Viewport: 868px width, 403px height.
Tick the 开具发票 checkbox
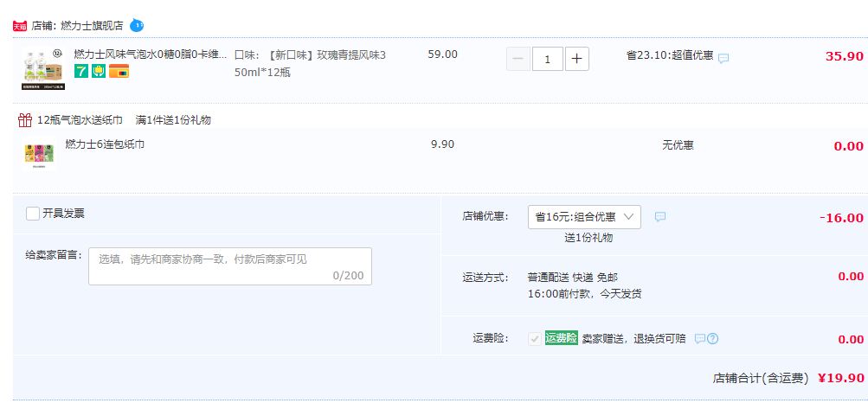point(33,214)
